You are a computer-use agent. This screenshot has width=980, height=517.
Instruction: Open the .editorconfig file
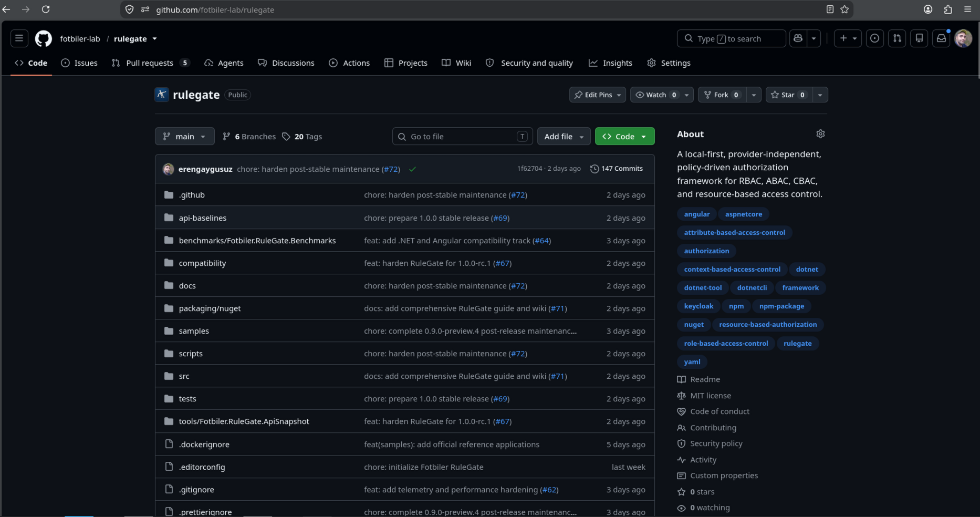(x=202, y=467)
